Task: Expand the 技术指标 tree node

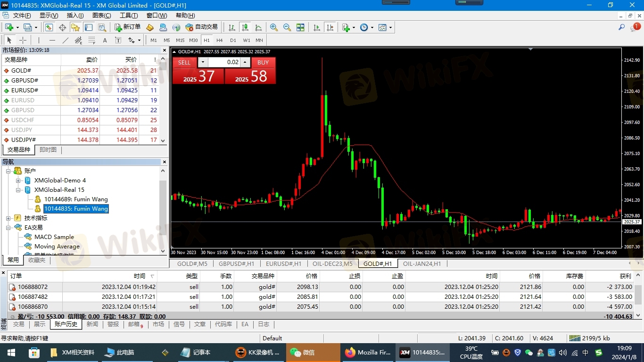Action: coord(8,218)
